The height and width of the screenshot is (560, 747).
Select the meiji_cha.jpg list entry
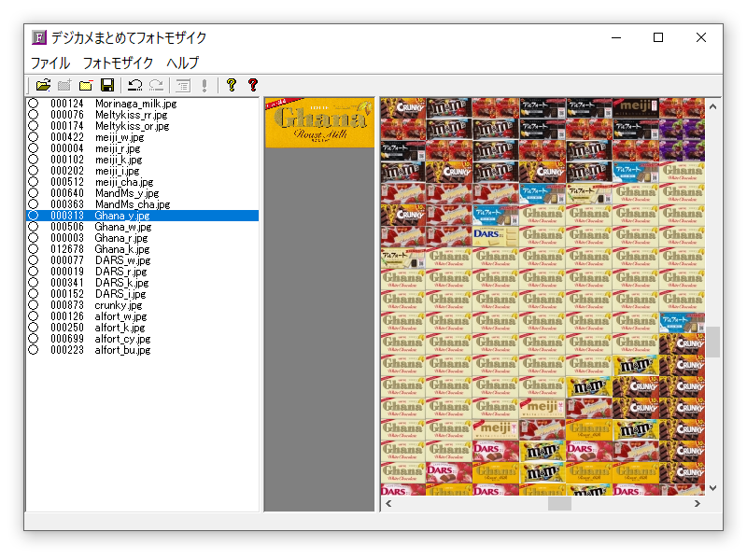(x=143, y=182)
